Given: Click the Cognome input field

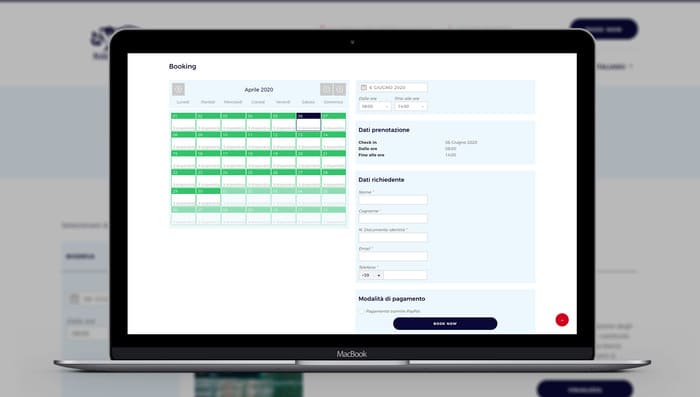Looking at the screenshot, I should pyautogui.click(x=393, y=218).
